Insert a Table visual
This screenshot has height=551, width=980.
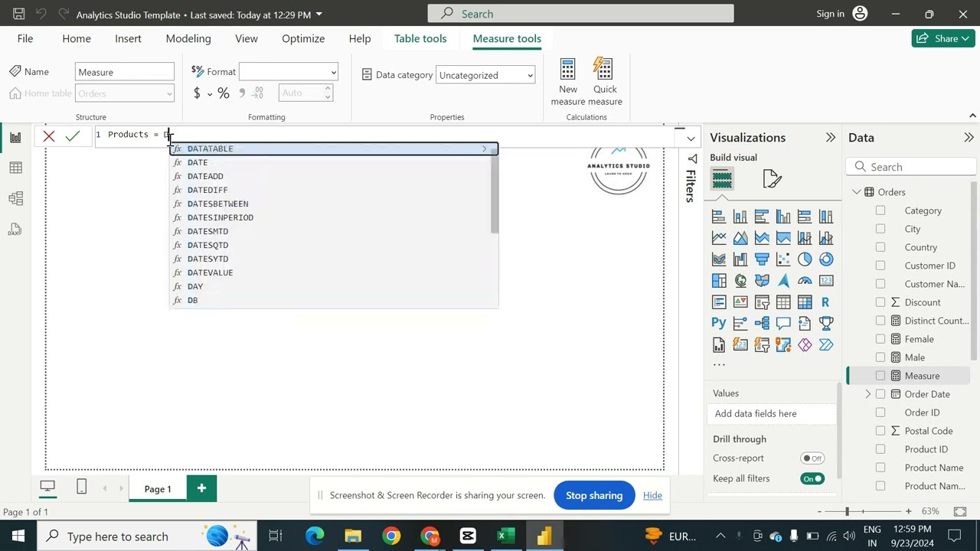point(783,302)
